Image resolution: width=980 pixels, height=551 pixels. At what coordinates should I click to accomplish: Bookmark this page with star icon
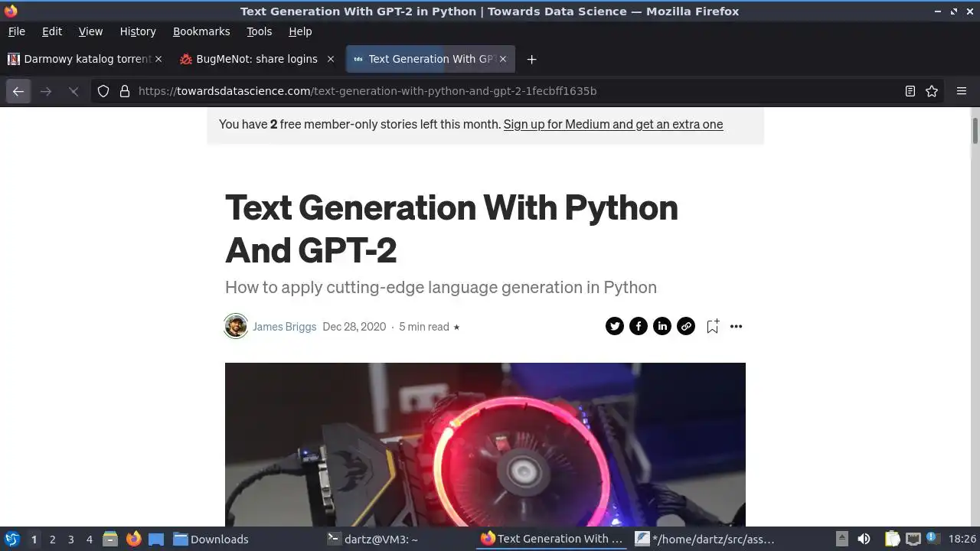coord(932,91)
